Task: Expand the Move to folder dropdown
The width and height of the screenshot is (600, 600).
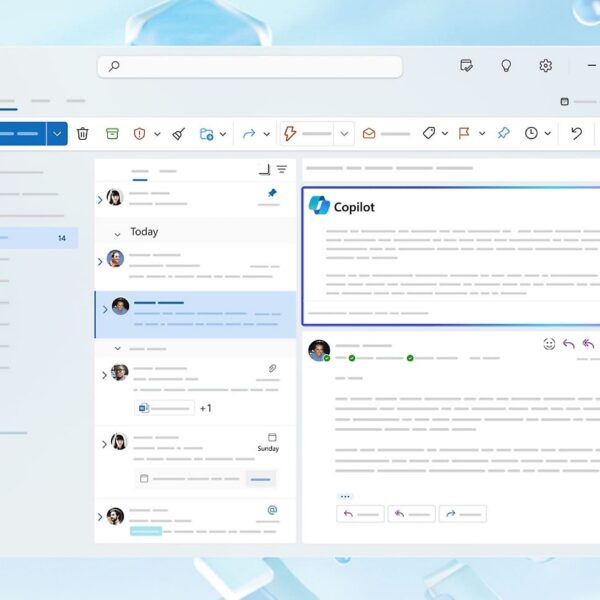Action: [x=223, y=134]
